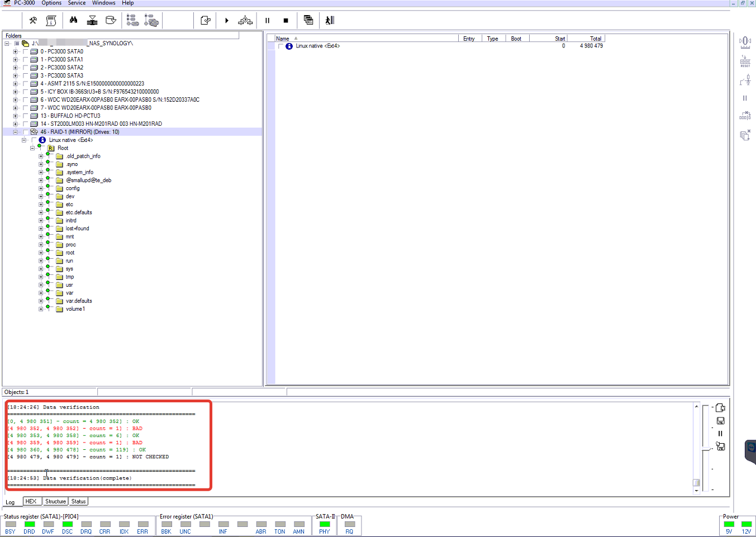Click the tree-with-disks toolbar icon
Viewport: 756px width, 537px height.
tap(132, 21)
